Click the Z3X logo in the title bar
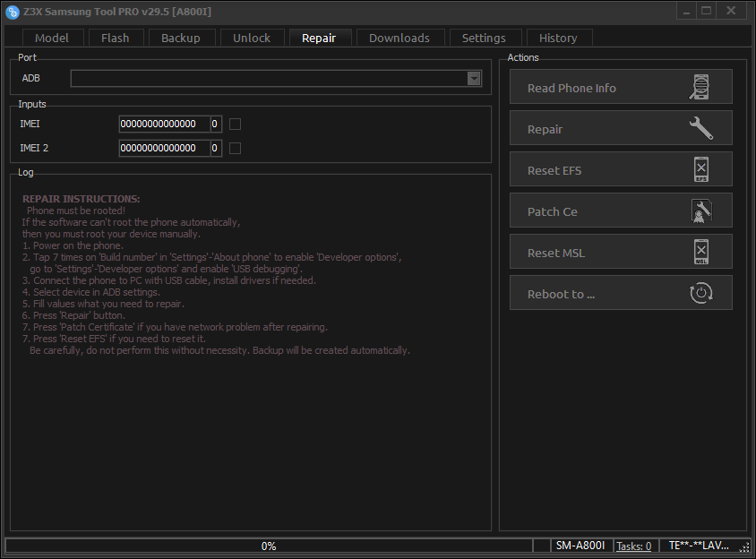The image size is (756, 559). tap(12, 11)
